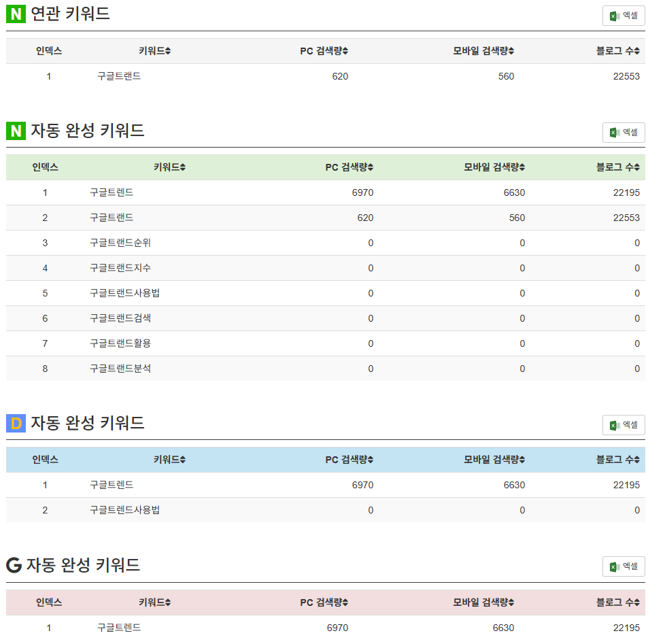This screenshot has height=644, width=648.
Task: Select 구글트랜드지수 keyword
Action: click(x=120, y=268)
